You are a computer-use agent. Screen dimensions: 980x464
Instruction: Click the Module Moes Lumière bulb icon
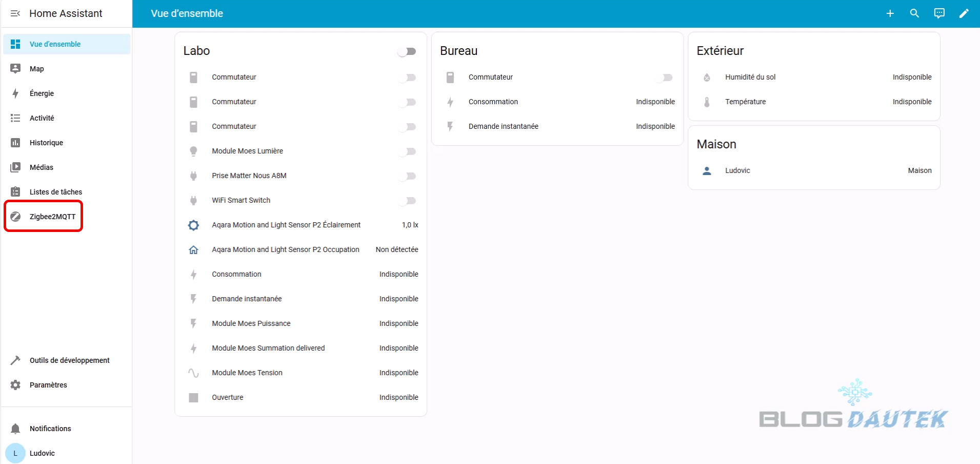(193, 151)
